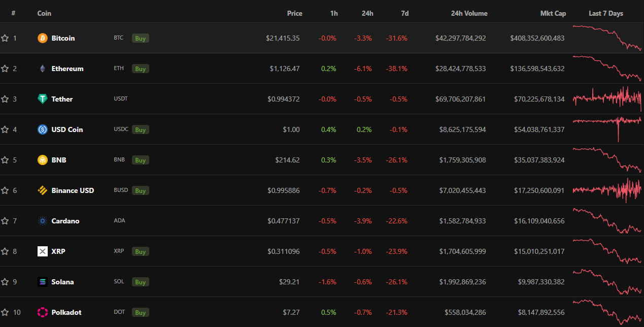Viewport: 644px width, 327px height.
Task: Click the ADA ticker symbol
Action: [x=119, y=221]
